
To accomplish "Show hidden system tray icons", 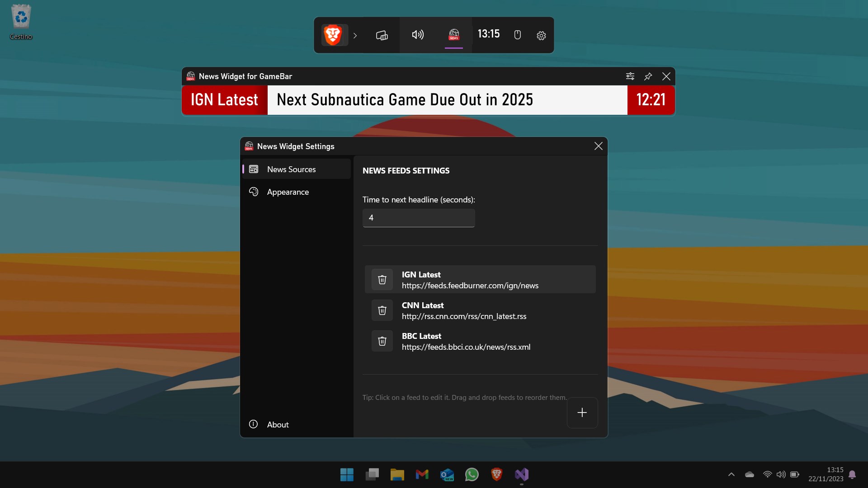I will [x=731, y=474].
